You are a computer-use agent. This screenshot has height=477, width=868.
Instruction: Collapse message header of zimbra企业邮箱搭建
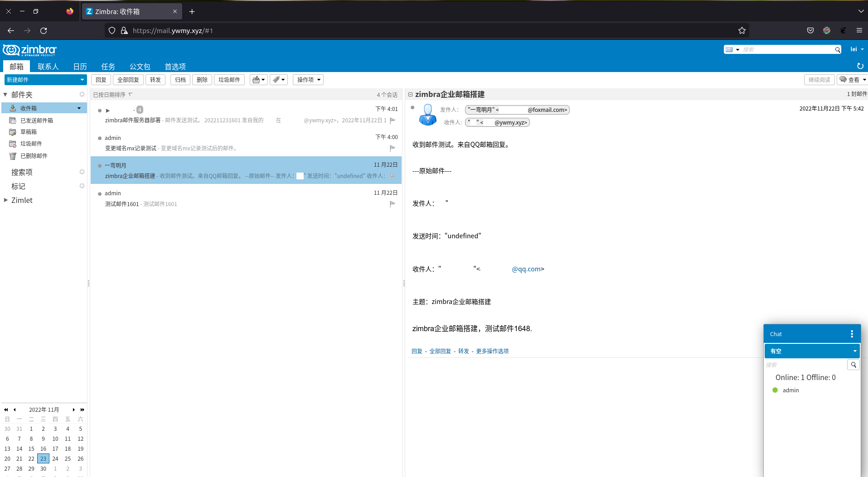point(410,94)
